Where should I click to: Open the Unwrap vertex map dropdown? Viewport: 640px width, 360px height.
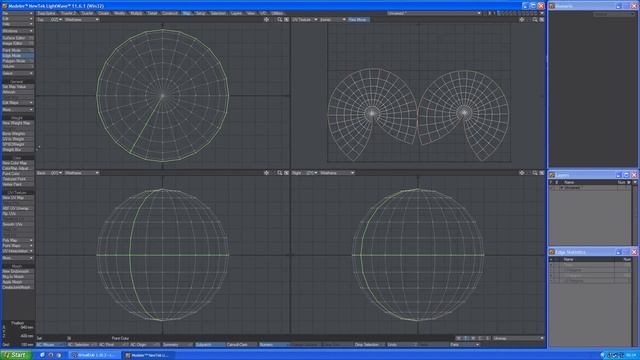tap(518, 338)
